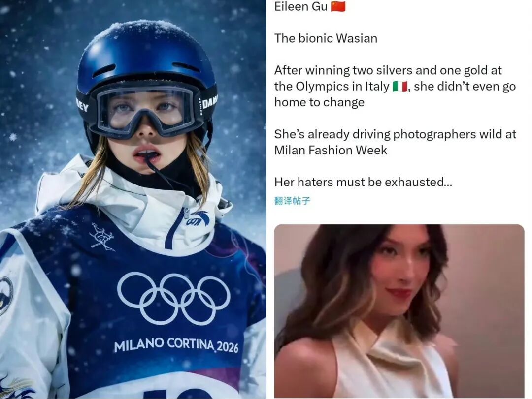Viewport: 532px width, 399px height.
Task: Click the DAN lettering on goggle strap
Action: tap(210, 102)
